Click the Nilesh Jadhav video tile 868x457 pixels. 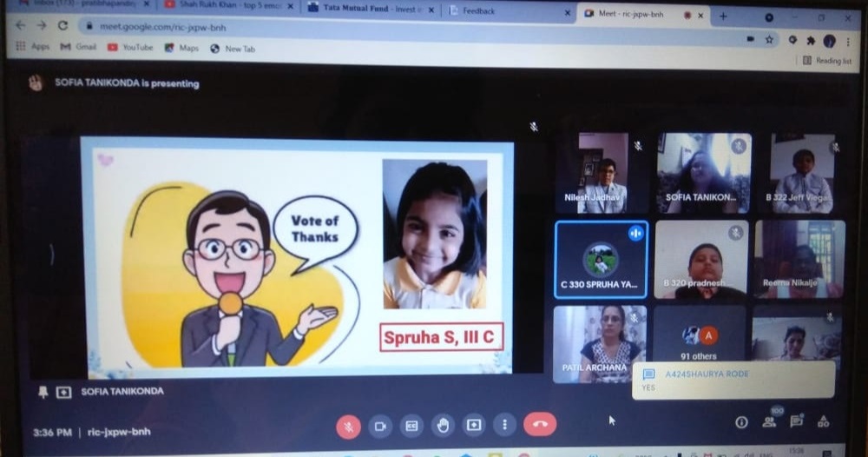click(601, 173)
